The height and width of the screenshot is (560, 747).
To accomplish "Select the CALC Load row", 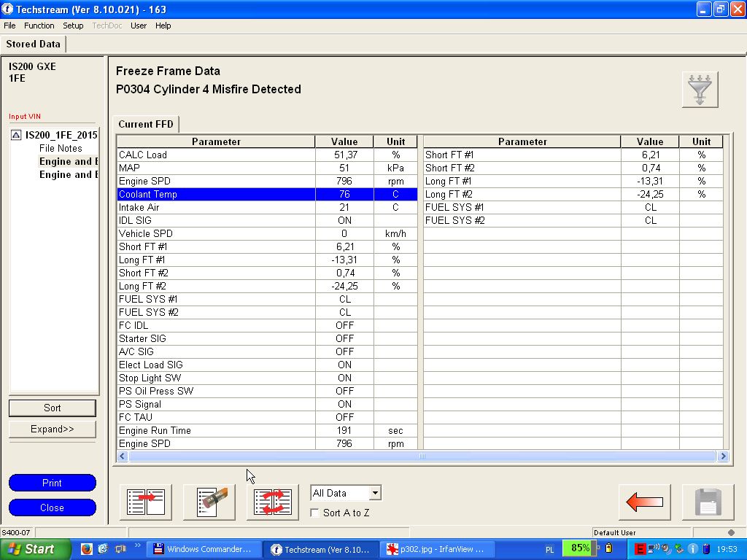I will [267, 155].
